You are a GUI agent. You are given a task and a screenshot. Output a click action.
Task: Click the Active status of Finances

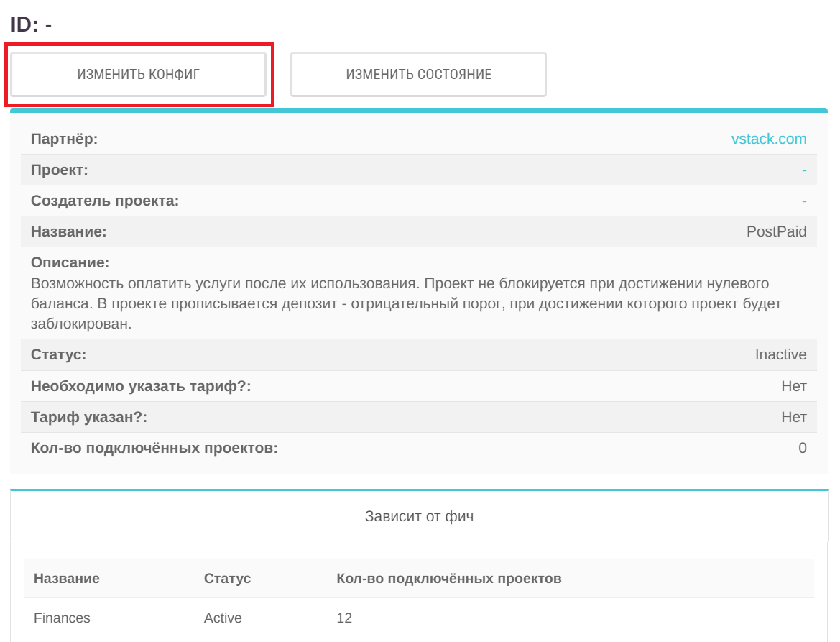click(223, 618)
